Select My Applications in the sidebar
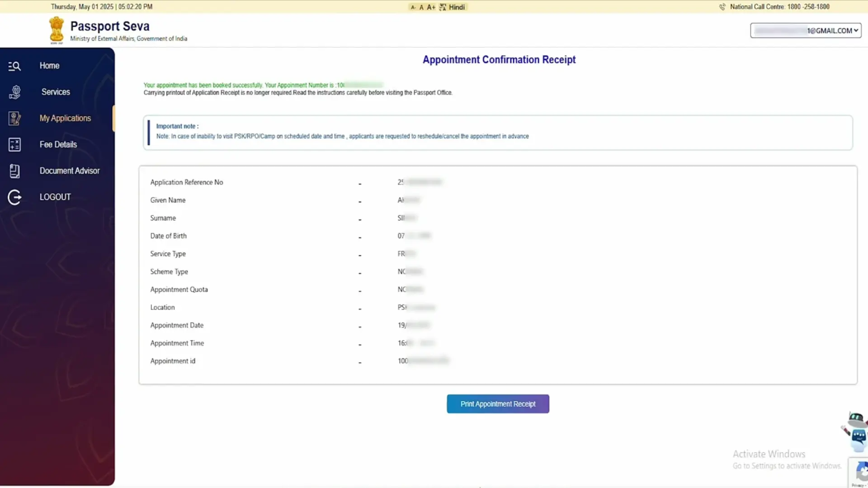This screenshot has width=868, height=488. (65, 118)
